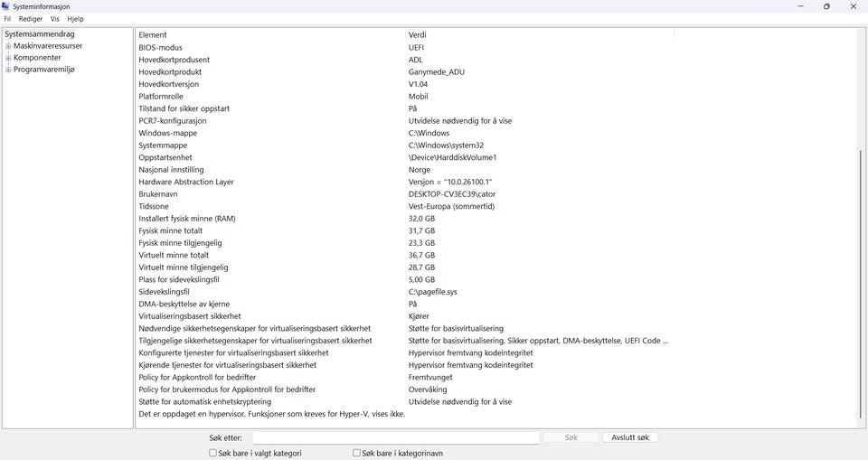
Task: Select the Tilgjengelige sikkerhetsegenskaper row
Action: (403, 341)
